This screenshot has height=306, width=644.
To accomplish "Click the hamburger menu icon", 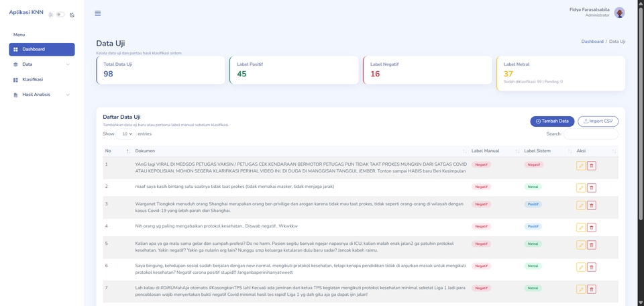I will 98,13.
